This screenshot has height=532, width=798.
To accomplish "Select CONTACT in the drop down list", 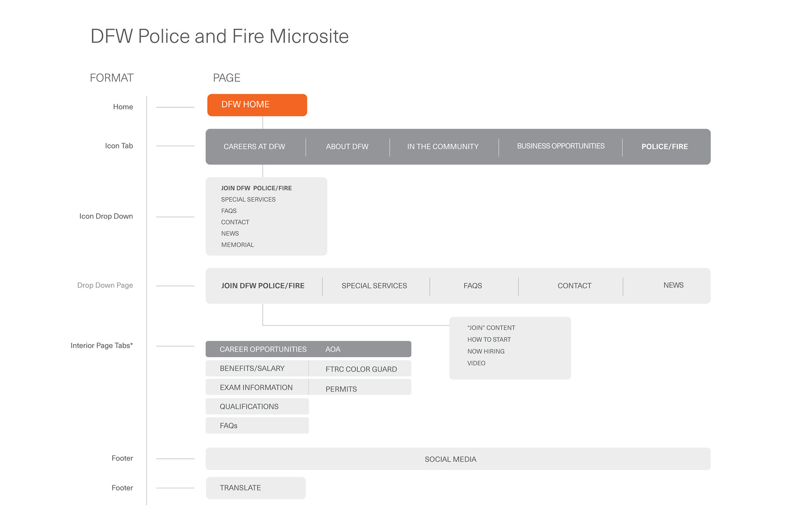I will 235,222.
